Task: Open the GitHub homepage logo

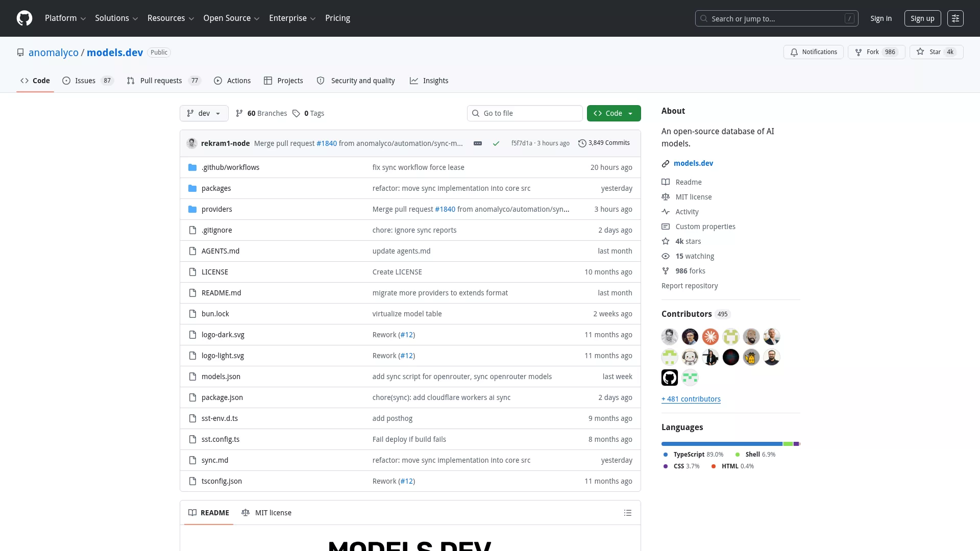Action: click(24, 18)
